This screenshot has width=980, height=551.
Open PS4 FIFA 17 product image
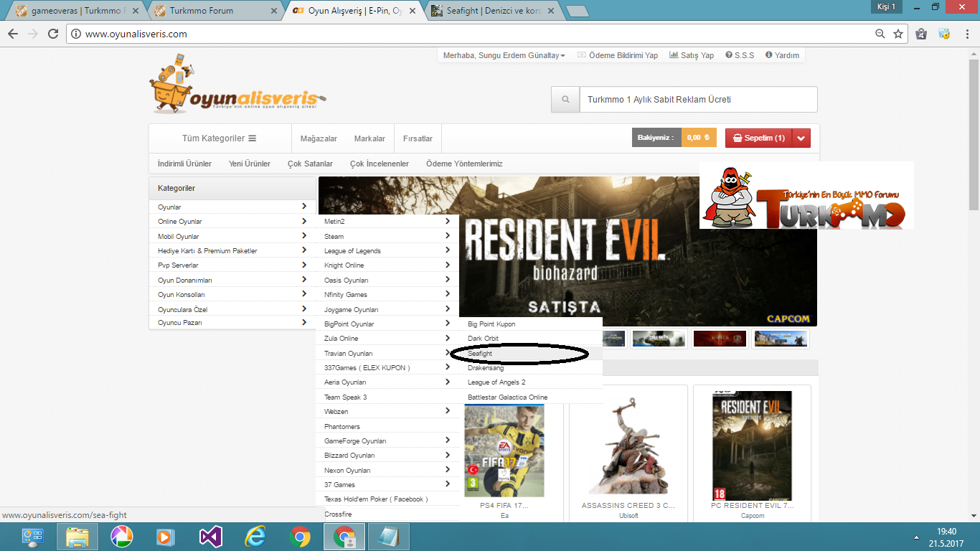point(504,451)
